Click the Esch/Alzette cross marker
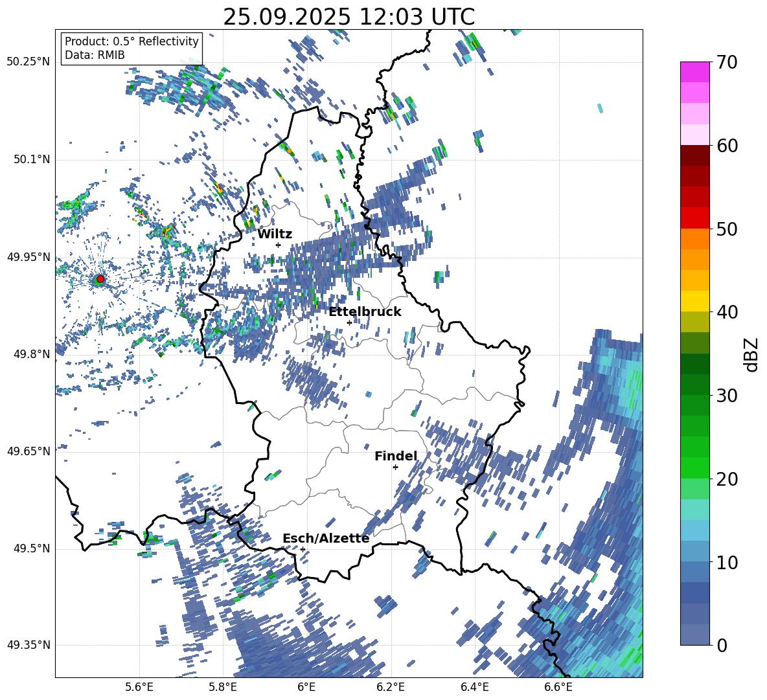The image size is (767, 700). point(303,549)
